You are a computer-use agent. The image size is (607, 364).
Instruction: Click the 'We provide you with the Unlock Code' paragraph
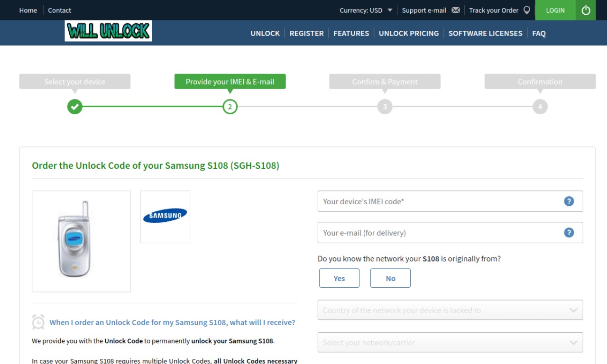tap(153, 341)
